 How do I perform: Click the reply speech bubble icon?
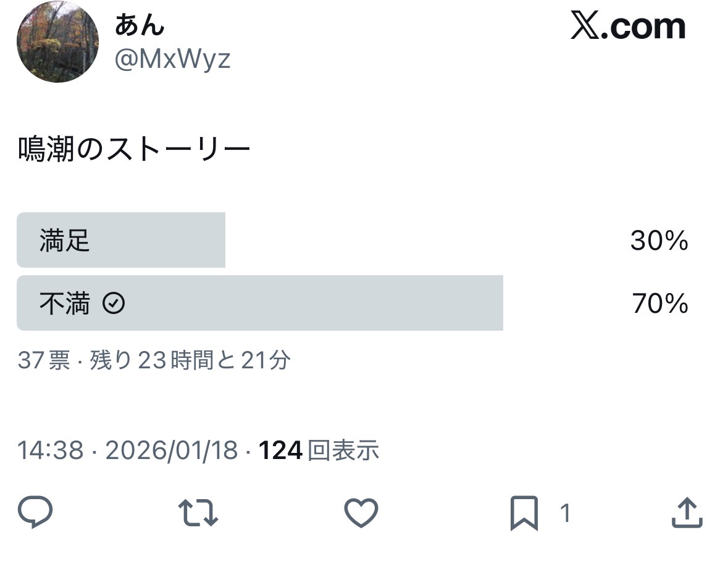[35, 513]
